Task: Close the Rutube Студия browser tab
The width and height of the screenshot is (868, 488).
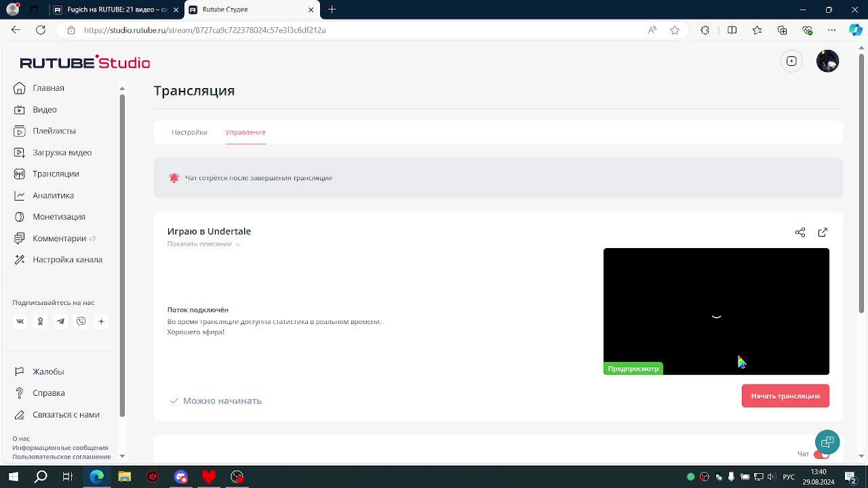Action: pyautogui.click(x=311, y=9)
